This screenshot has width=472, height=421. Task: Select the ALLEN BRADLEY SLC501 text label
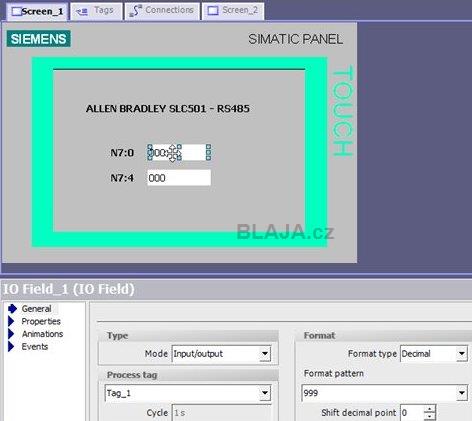point(168,109)
